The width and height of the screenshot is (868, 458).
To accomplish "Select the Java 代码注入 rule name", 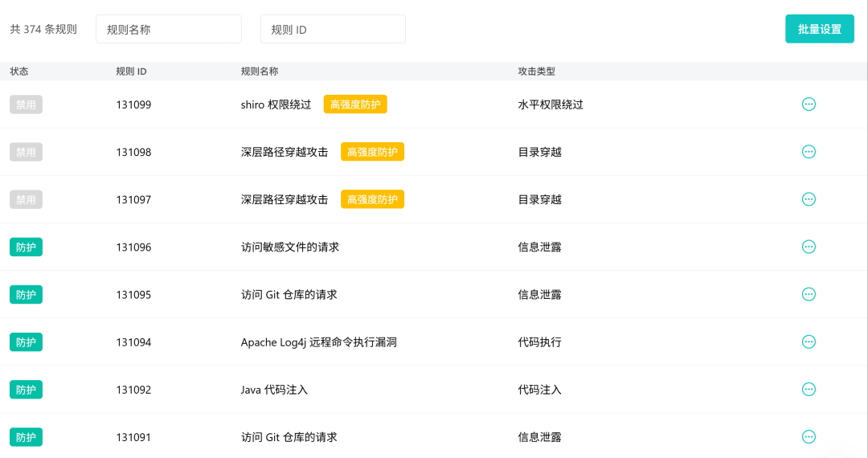I will pos(274,390).
